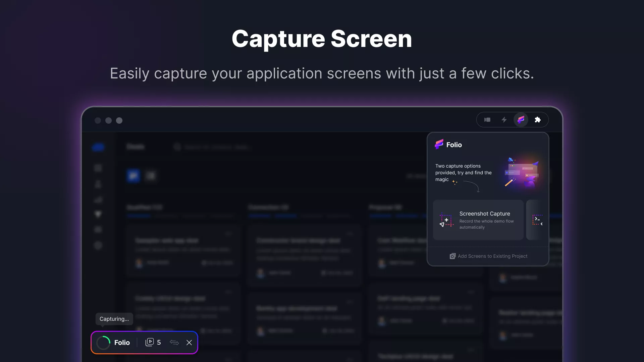Click the swap arrows icon in Folio bar

coord(174,342)
